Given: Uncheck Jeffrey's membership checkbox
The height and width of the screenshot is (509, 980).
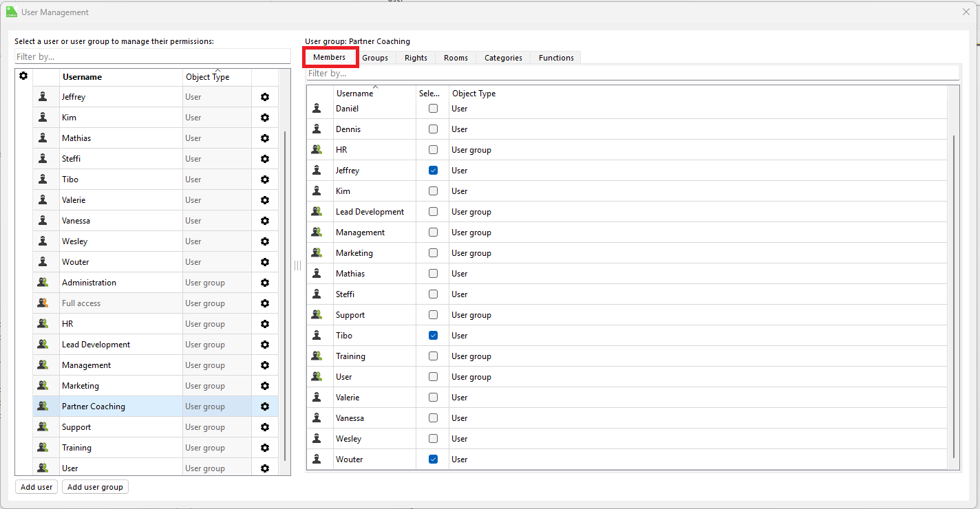Looking at the screenshot, I should click(433, 171).
